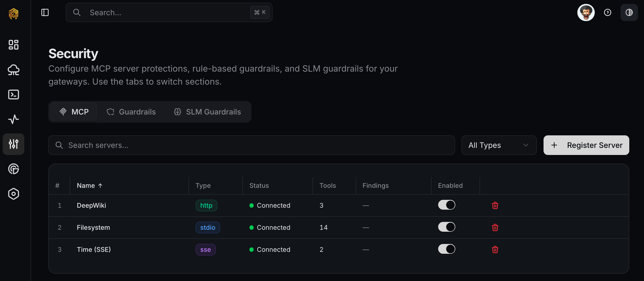Open the user avatar menu
The width and height of the screenshot is (644, 281).
tap(586, 13)
